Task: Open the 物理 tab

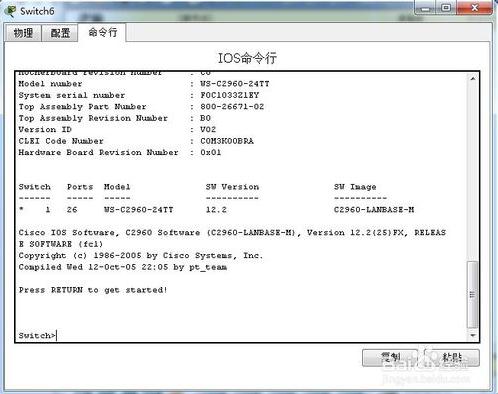Action: click(x=23, y=33)
